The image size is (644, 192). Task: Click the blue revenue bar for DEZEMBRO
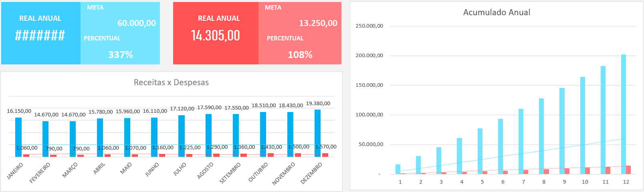tap(318, 133)
